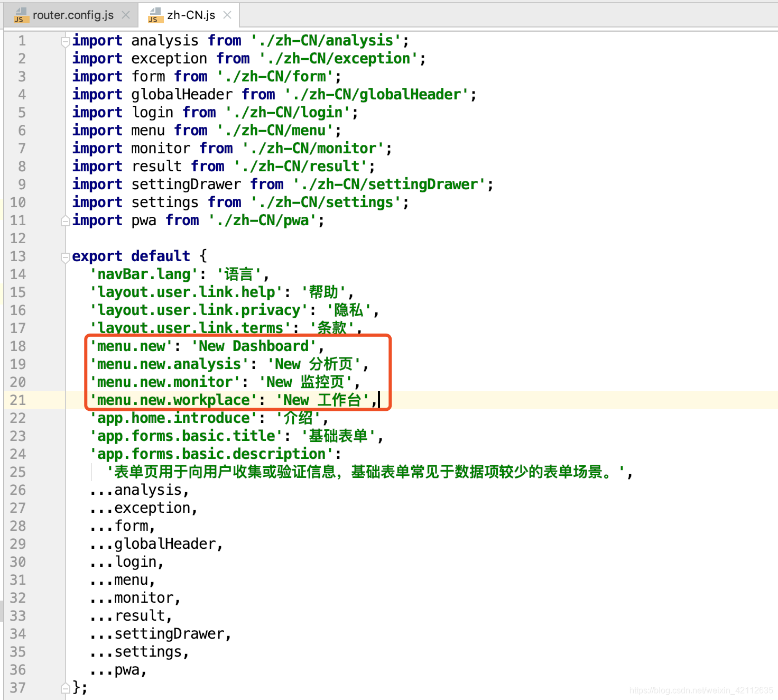Viewport: 778px width, 700px height.
Task: Click the 'layout.user.link.terms' key
Action: coord(190,328)
